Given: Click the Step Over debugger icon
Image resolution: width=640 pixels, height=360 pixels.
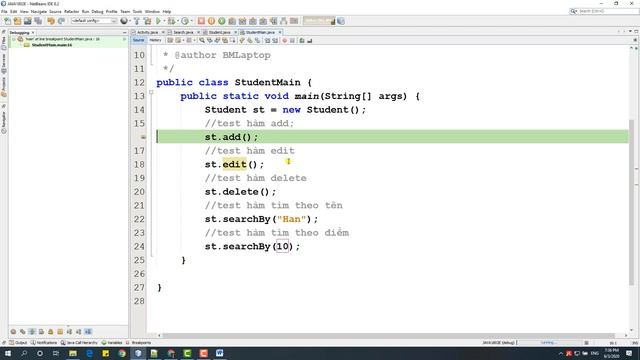Looking at the screenshot, I should pos(232,21).
